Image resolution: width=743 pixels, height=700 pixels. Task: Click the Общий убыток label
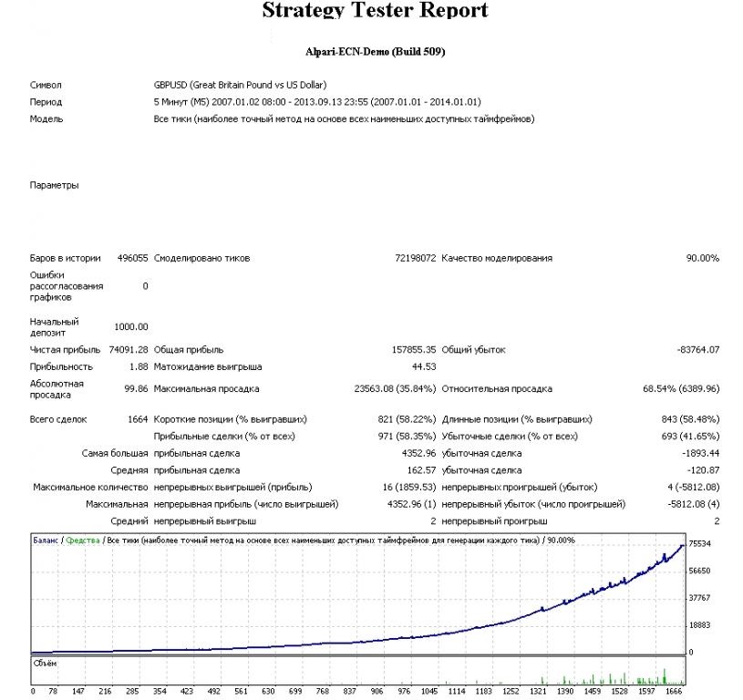[473, 350]
